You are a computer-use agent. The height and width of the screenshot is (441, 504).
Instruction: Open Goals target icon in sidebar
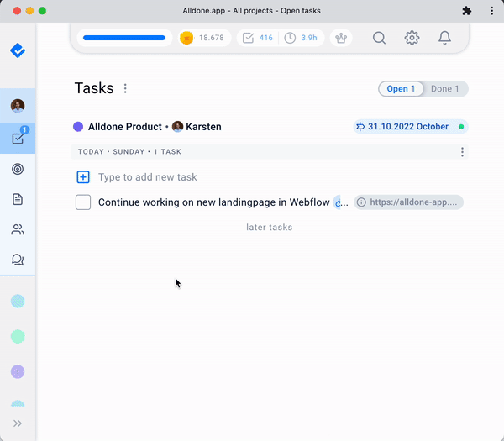[18, 169]
